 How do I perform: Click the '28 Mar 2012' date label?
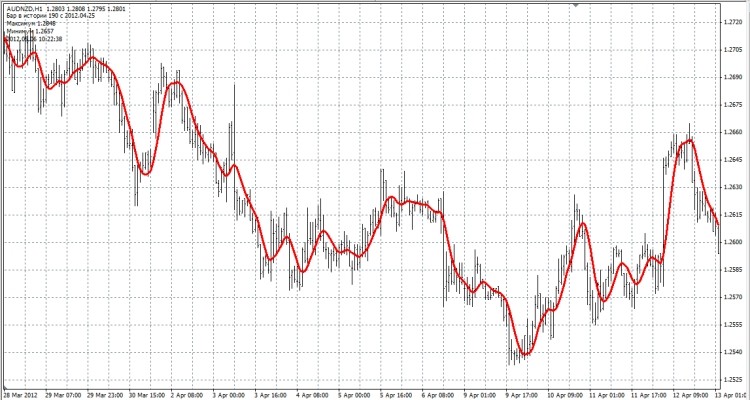[22, 394]
